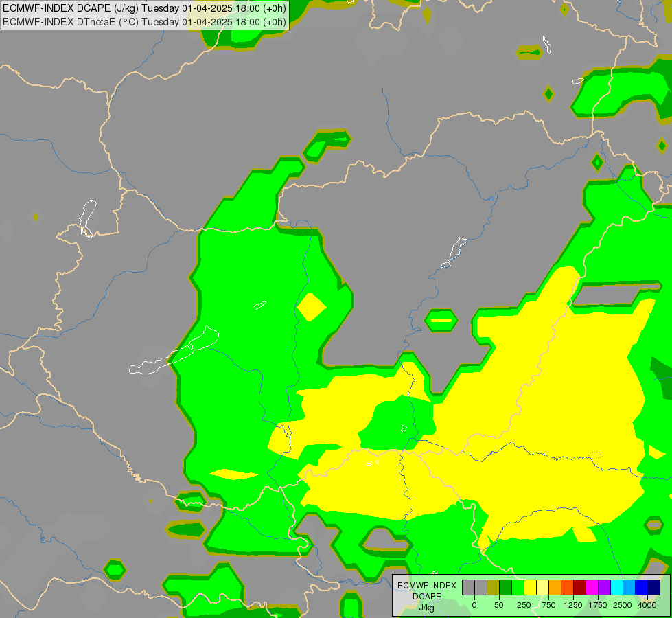The width and height of the screenshot is (672, 618).
Task: Select the navy legend swatch
Action: click(x=654, y=588)
